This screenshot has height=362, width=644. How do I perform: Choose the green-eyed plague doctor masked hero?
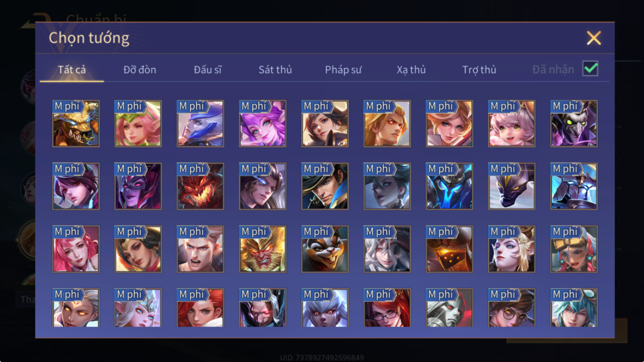[574, 124]
